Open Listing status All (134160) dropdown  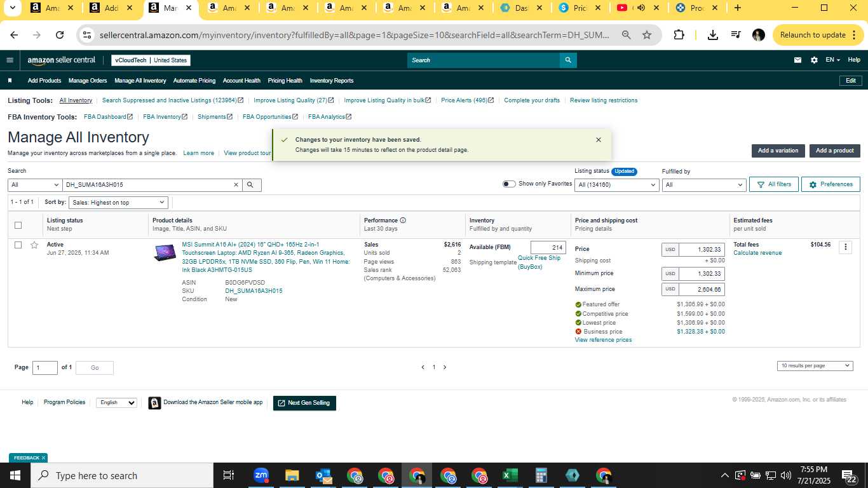(616, 185)
